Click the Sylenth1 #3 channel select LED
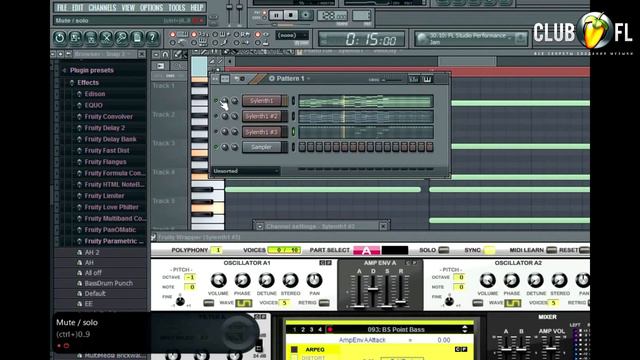 [293, 132]
